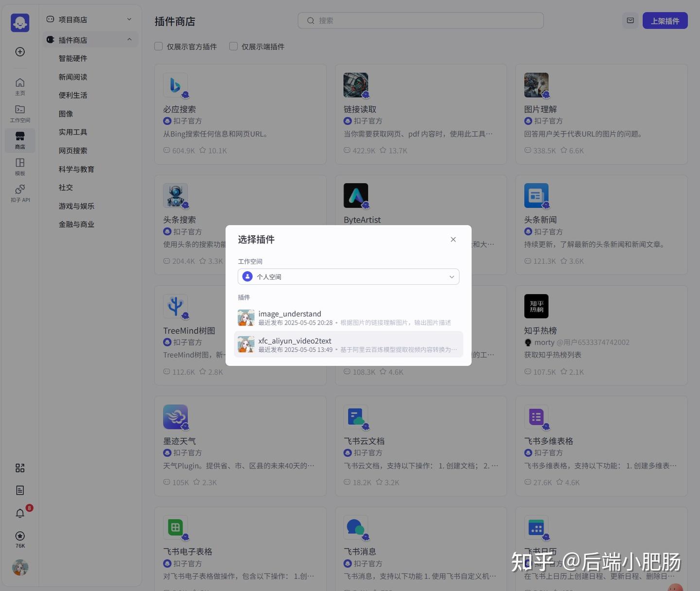Open the 个人空间 workspace dropdown
Viewport: 700px width, 591px height.
(x=349, y=277)
